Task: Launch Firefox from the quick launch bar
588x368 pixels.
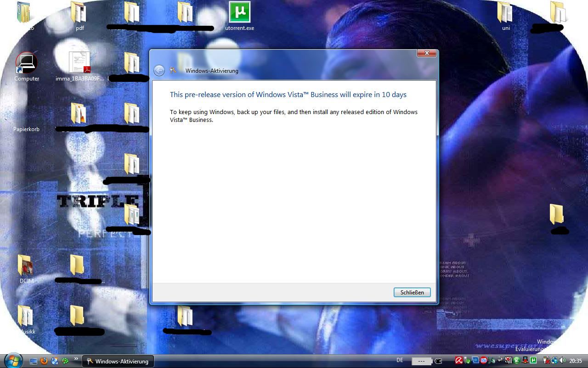Action: 44,361
